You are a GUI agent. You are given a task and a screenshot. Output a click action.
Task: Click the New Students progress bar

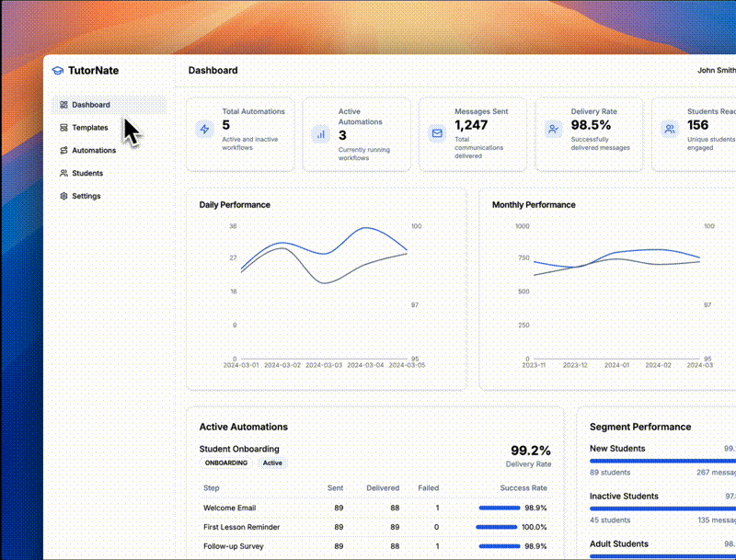tap(662, 461)
